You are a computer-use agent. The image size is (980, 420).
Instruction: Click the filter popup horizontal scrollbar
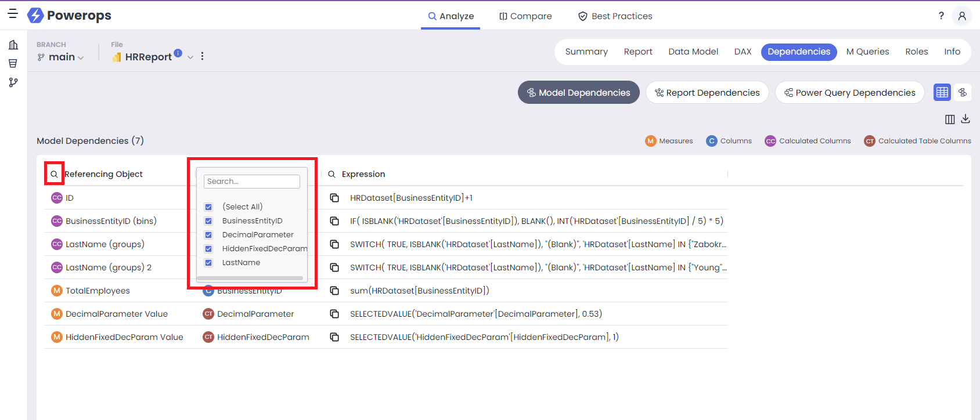(x=250, y=278)
